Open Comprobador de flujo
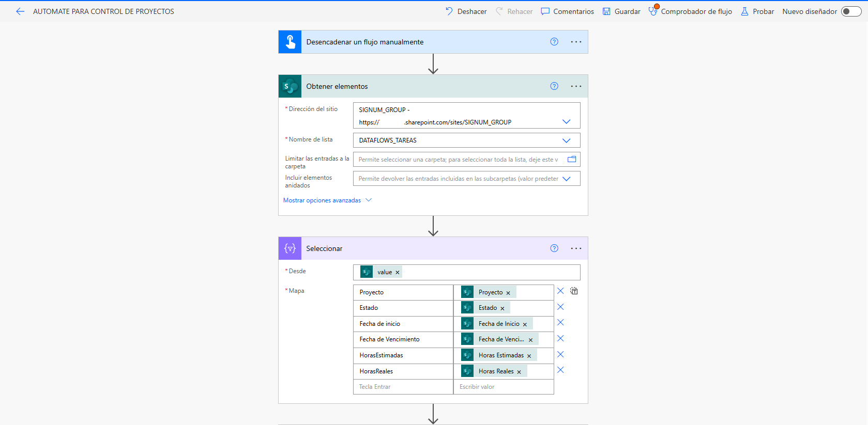 (x=690, y=11)
